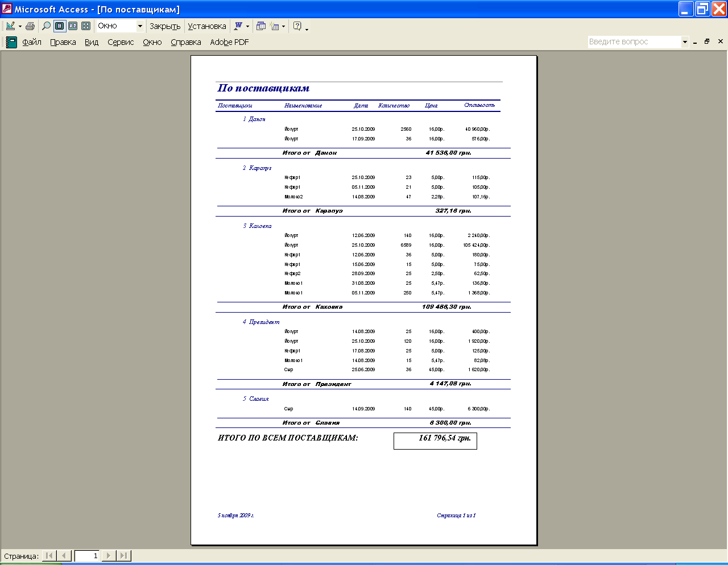The width and height of the screenshot is (728, 565).
Task: Click the footer date '5 ноября 2009 г.'
Action: [236, 516]
